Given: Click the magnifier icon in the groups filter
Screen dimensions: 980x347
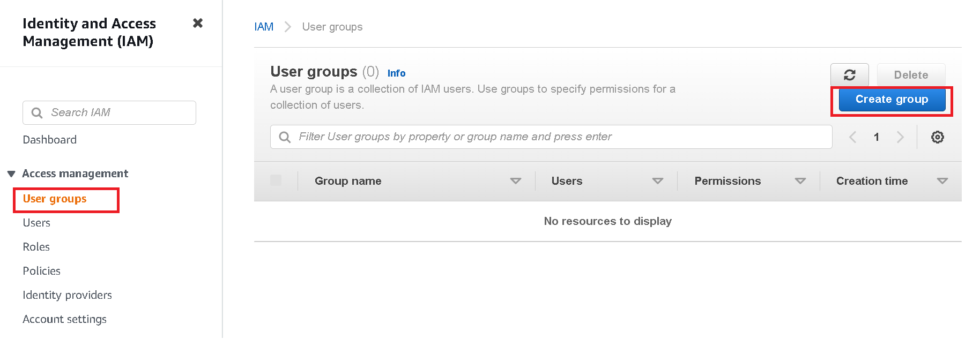Looking at the screenshot, I should pyautogui.click(x=285, y=137).
